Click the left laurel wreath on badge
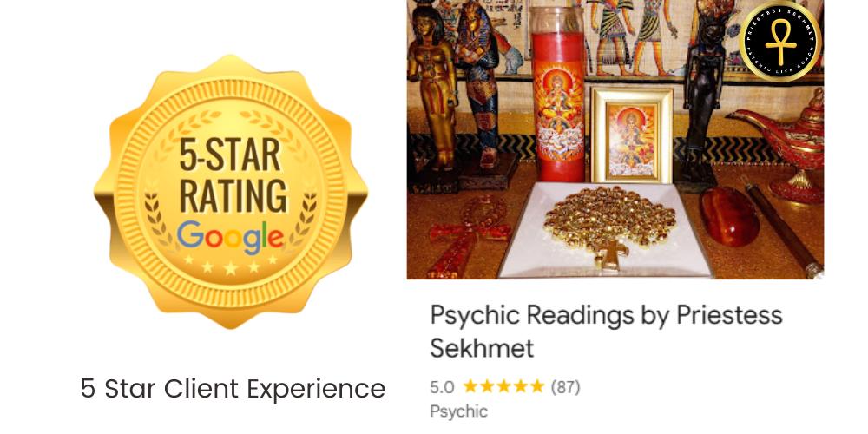The width and height of the screenshot is (868, 434). click(x=159, y=221)
